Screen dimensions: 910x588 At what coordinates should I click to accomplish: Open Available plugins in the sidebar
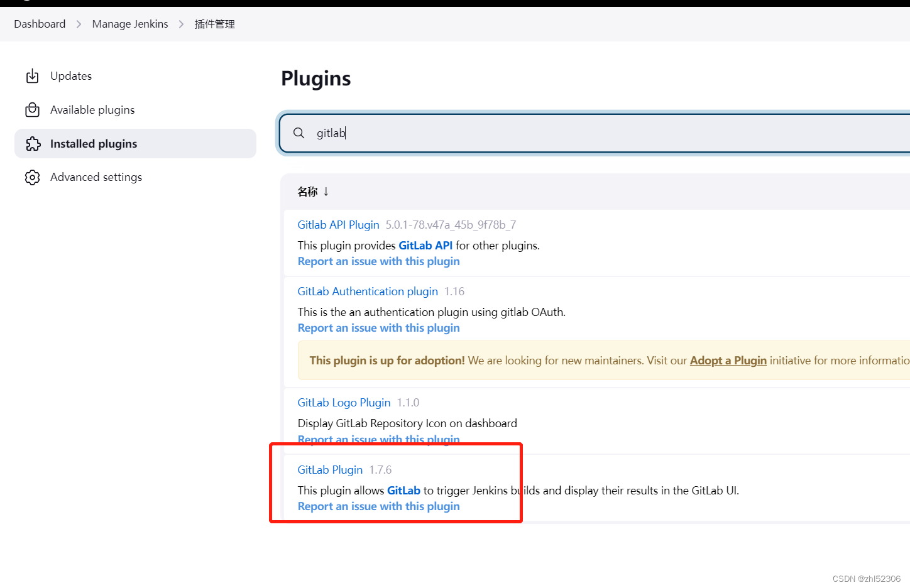135,110
